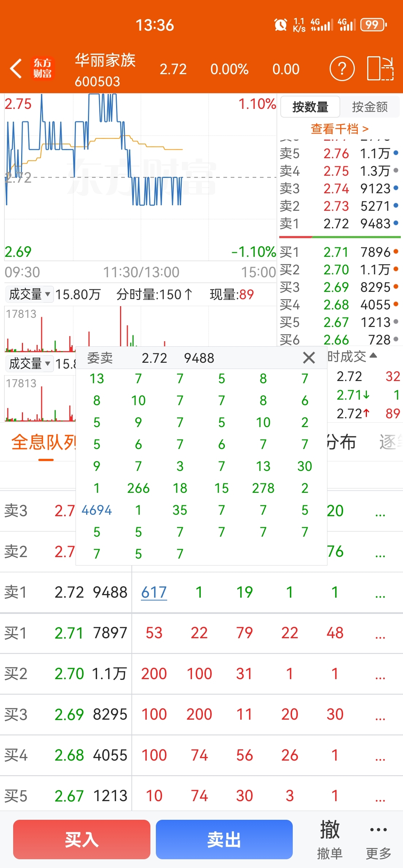
Task: Select the partially visible 逐笔 tab
Action: (391, 442)
